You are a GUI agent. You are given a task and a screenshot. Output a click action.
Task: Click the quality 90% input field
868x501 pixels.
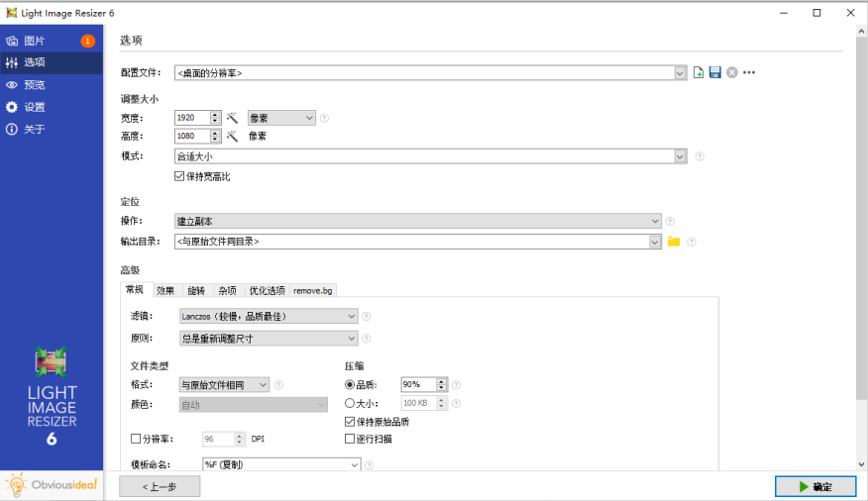pyautogui.click(x=418, y=385)
